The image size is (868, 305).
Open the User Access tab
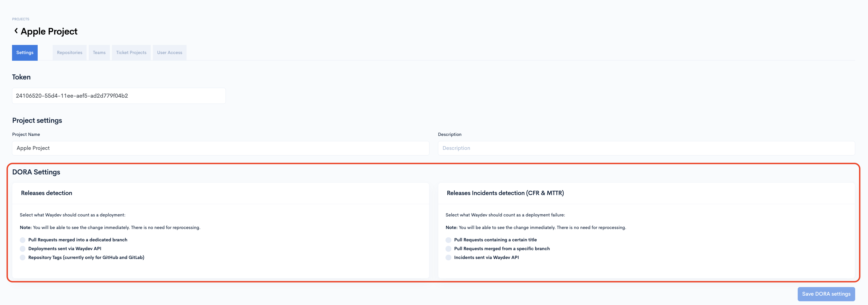169,53
